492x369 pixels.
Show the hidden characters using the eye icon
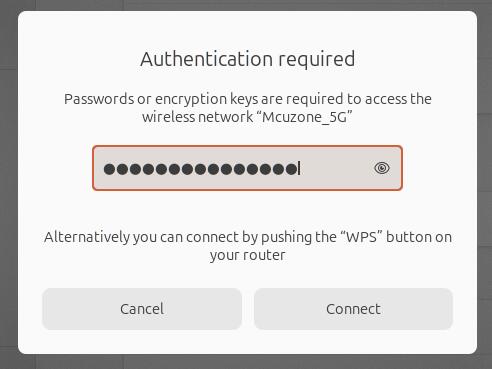click(381, 168)
